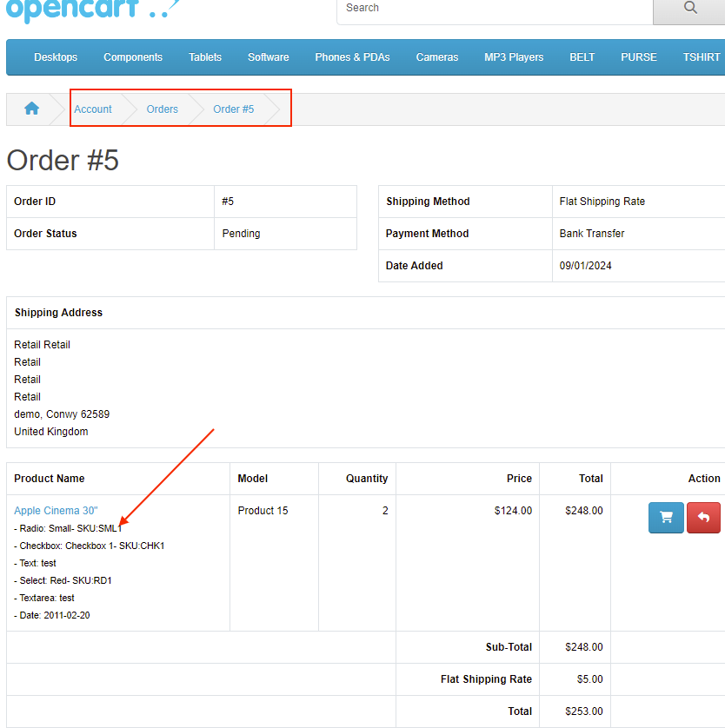Open the TSHIRT category

tap(702, 57)
